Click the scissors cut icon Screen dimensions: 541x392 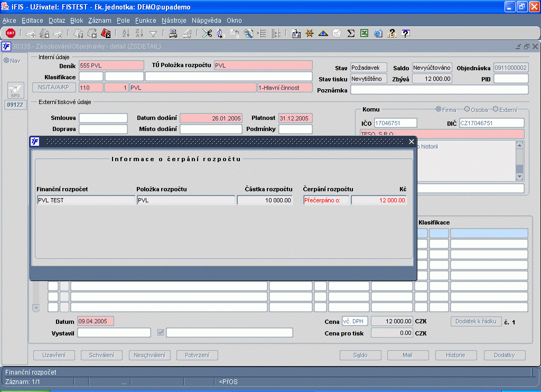pyautogui.click(x=207, y=33)
